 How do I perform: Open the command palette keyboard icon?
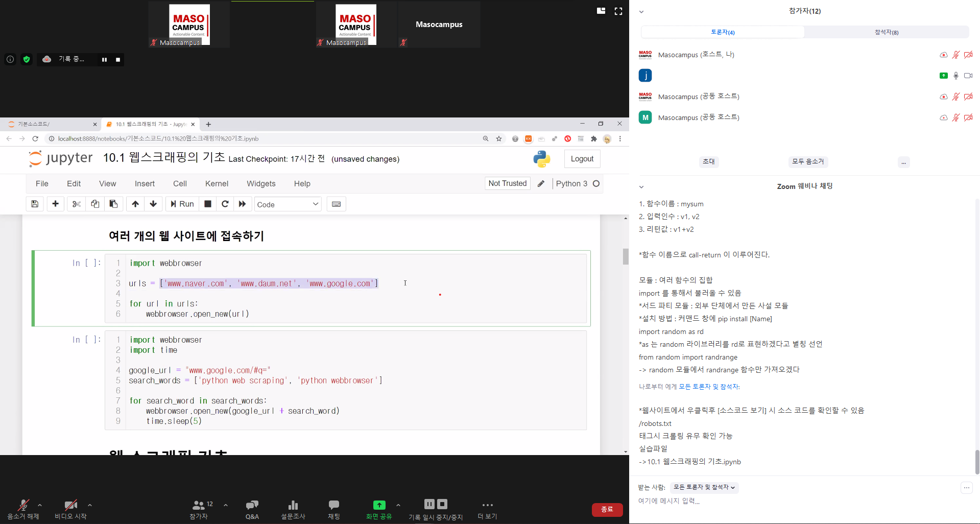coord(336,204)
